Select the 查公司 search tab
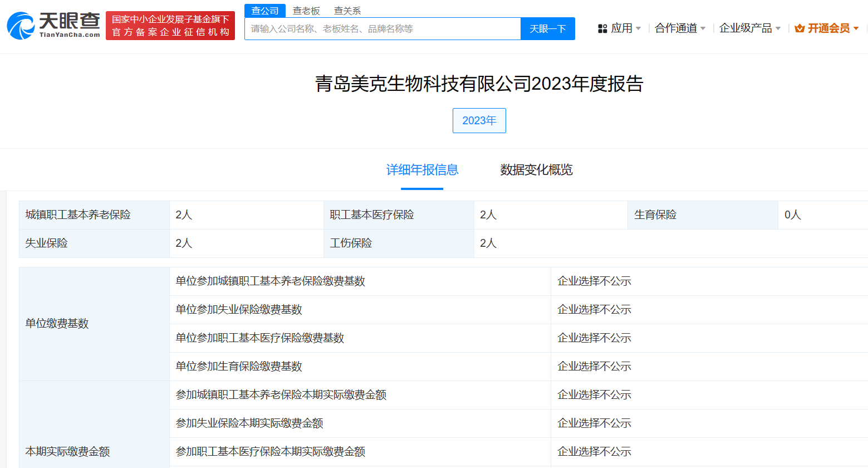 coord(264,9)
